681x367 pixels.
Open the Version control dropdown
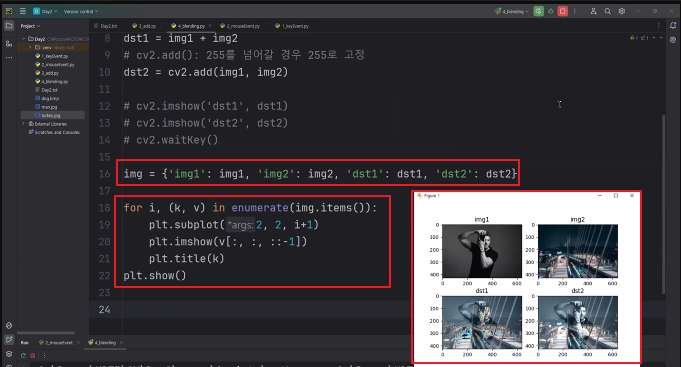pyautogui.click(x=81, y=11)
